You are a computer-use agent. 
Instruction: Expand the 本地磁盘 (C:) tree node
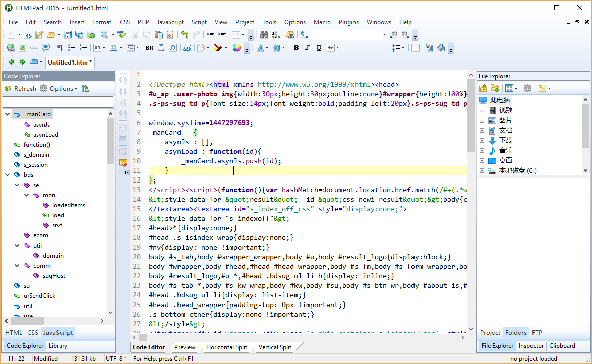click(482, 170)
